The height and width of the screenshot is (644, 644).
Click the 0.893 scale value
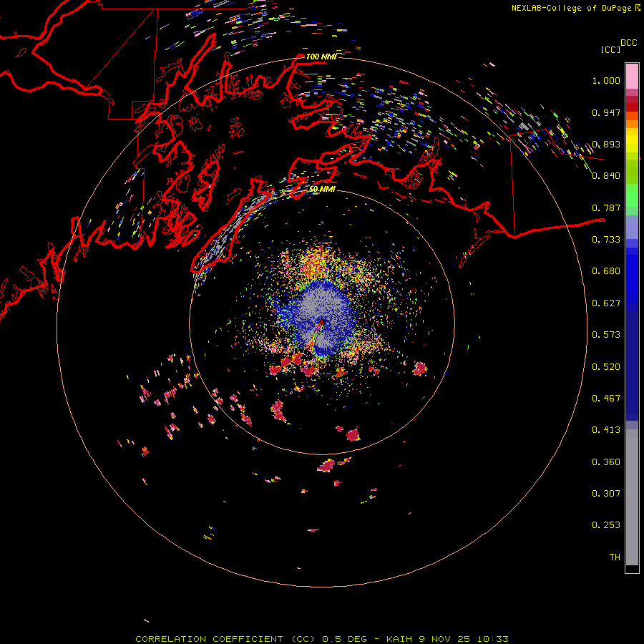point(606,144)
